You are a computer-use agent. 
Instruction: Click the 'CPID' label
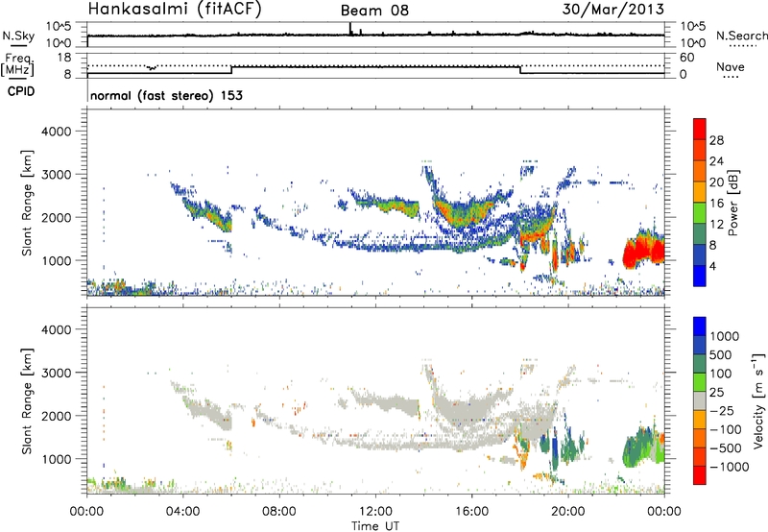tap(21, 91)
